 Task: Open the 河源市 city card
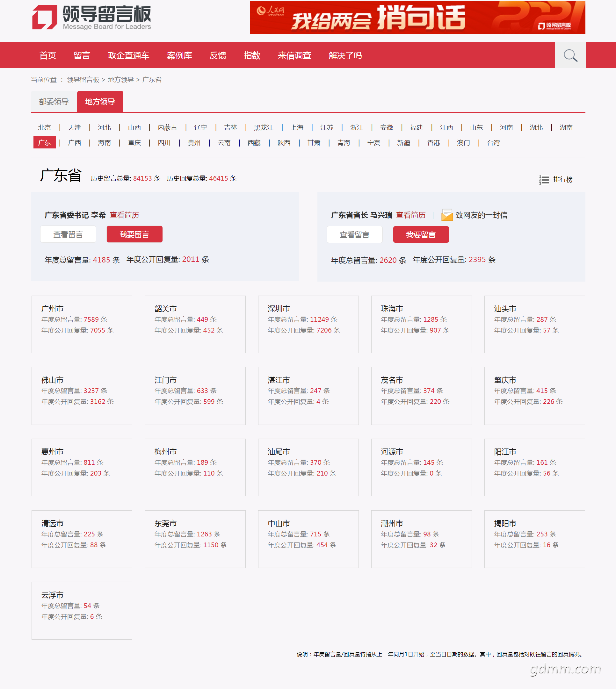point(421,467)
